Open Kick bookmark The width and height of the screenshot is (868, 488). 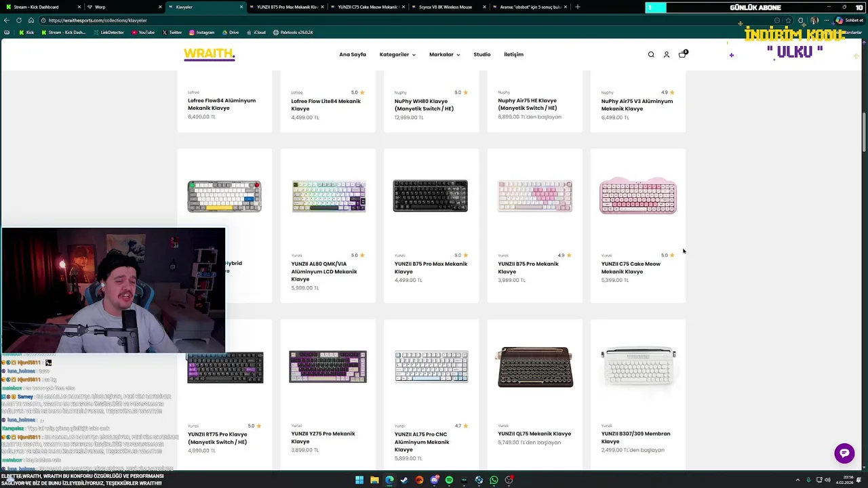pos(26,33)
